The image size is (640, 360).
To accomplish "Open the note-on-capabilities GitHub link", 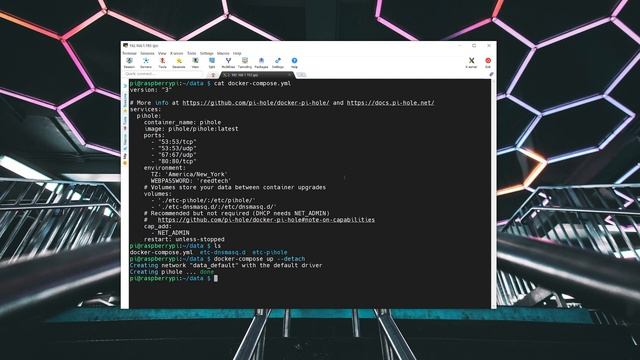I will pyautogui.click(x=266, y=220).
